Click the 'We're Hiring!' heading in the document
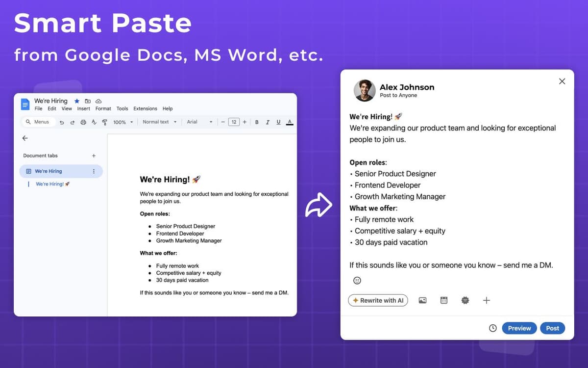The height and width of the screenshot is (368, 588). coord(170,180)
